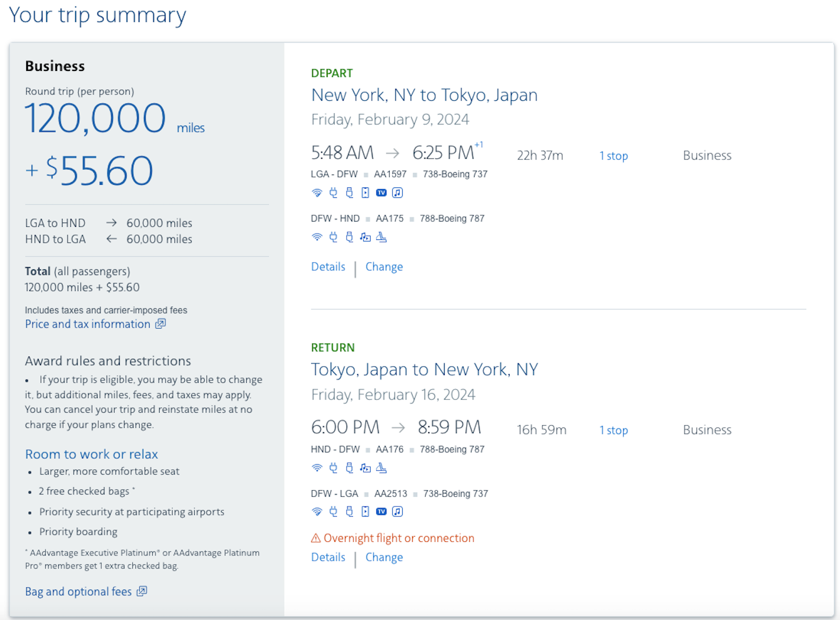Click the 'Friday, February 9, 2024' date
Screen dimensions: 840x620
click(x=390, y=120)
